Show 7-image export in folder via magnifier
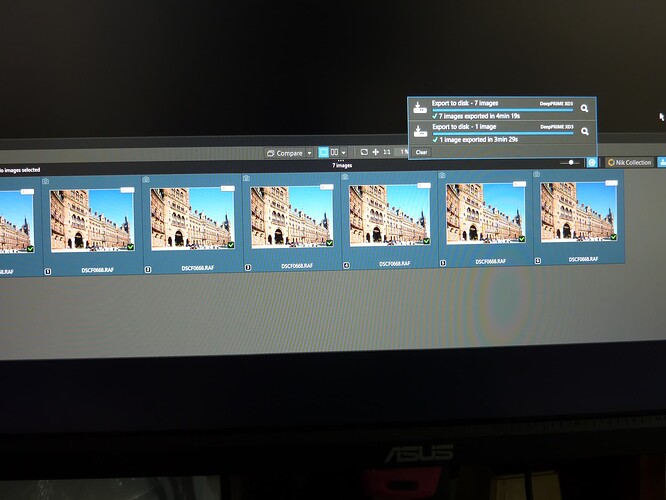This screenshot has width=666, height=500. pyautogui.click(x=585, y=109)
